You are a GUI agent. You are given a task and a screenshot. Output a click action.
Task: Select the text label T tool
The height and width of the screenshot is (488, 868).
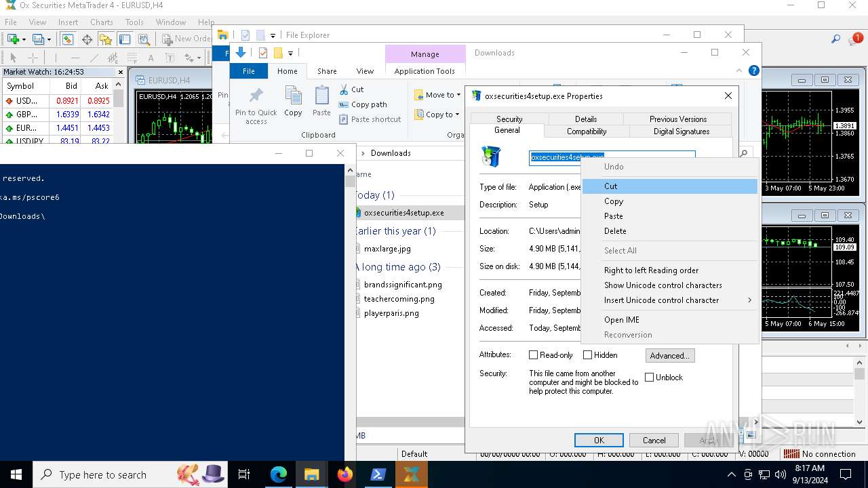169,58
